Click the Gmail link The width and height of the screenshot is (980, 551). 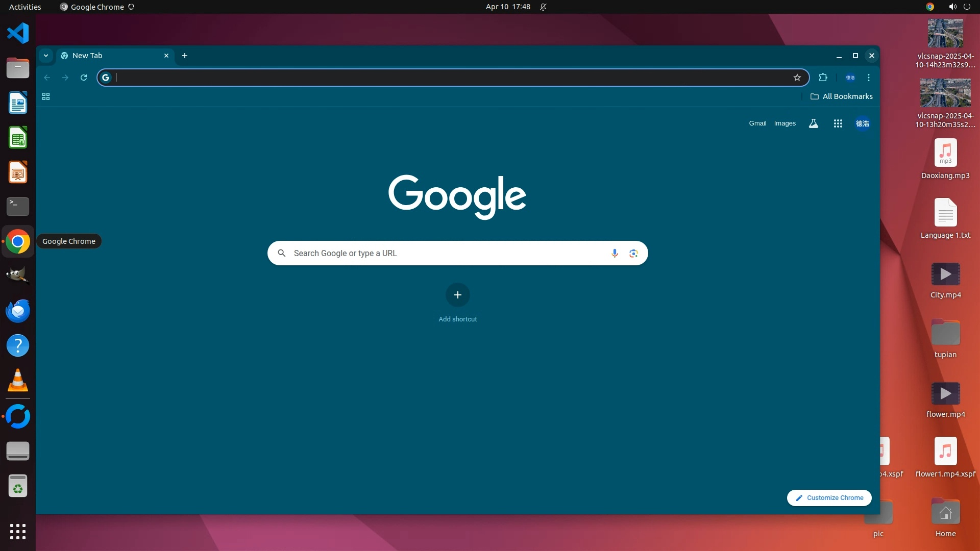click(757, 123)
